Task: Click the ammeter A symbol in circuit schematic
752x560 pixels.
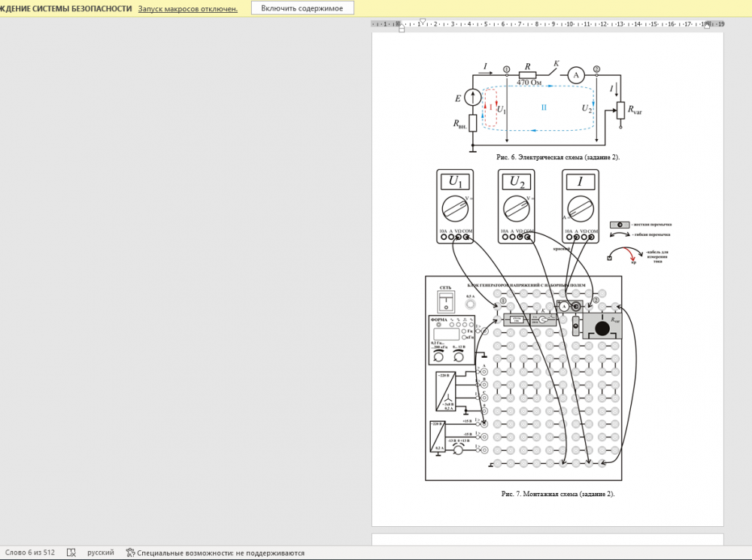Action: pyautogui.click(x=575, y=75)
